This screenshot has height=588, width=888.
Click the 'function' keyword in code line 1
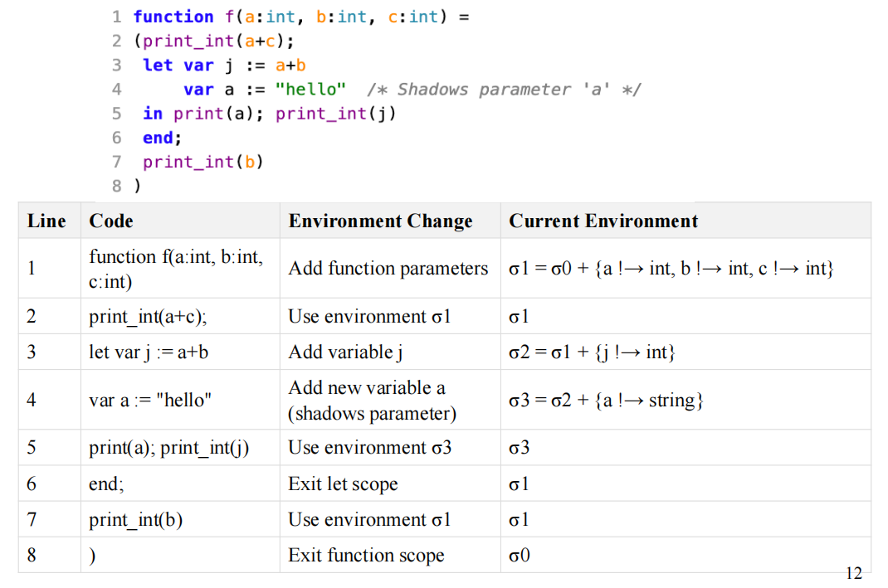173,17
